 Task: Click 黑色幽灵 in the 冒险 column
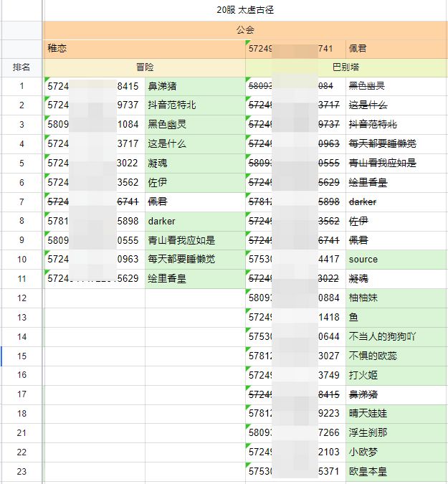(x=195, y=125)
